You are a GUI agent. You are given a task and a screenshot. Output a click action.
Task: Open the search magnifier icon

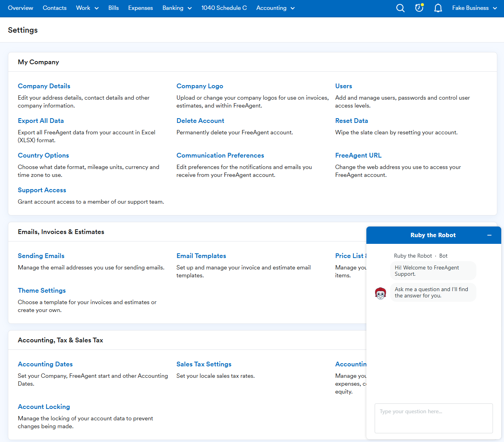pos(400,8)
